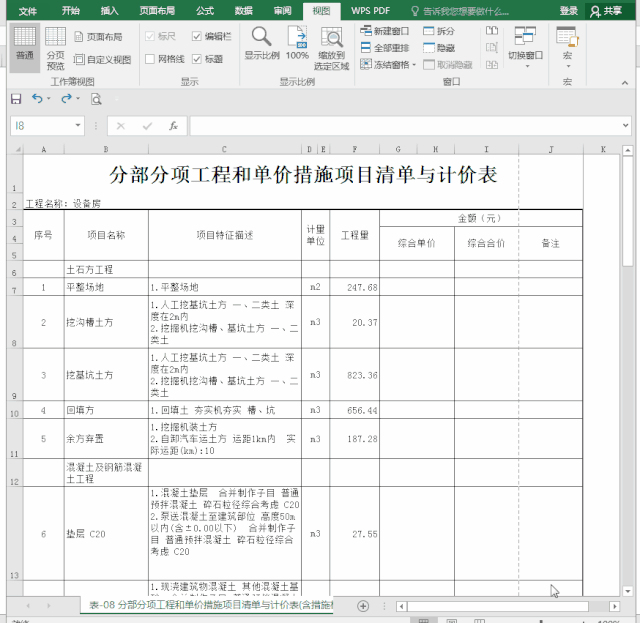Click the Save icon in quick access toolbar
640x623 pixels.
pyautogui.click(x=16, y=99)
